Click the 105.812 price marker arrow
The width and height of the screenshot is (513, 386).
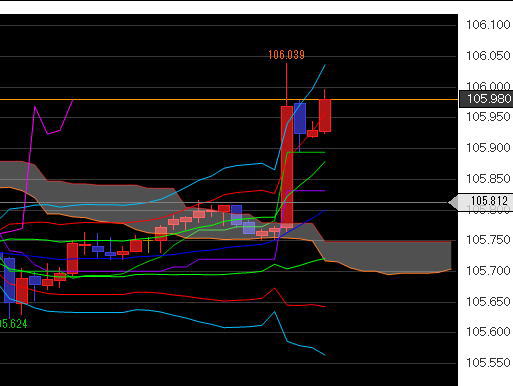coord(480,202)
